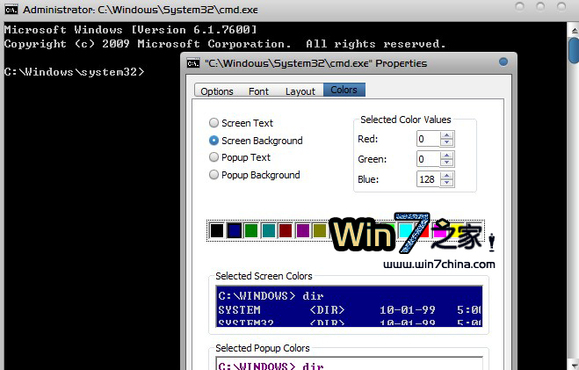The width and height of the screenshot is (579, 370).
Task: Select Screen Background radio button
Action: [214, 140]
